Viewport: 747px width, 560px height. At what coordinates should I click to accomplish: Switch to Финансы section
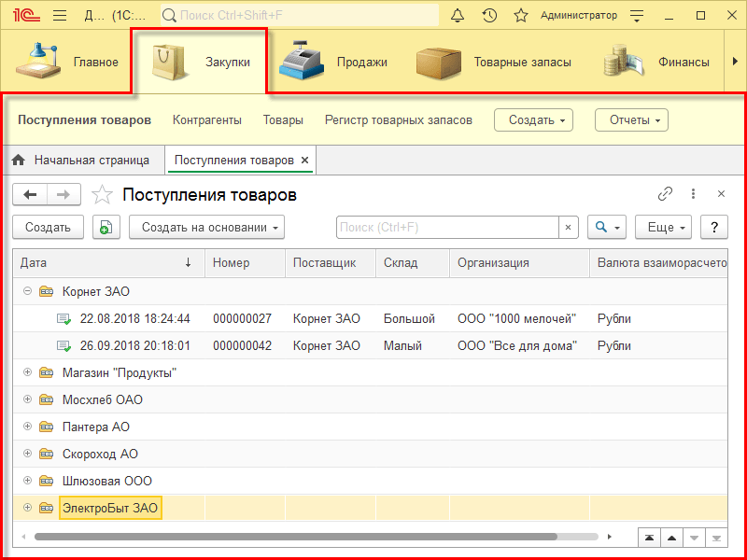tap(656, 62)
